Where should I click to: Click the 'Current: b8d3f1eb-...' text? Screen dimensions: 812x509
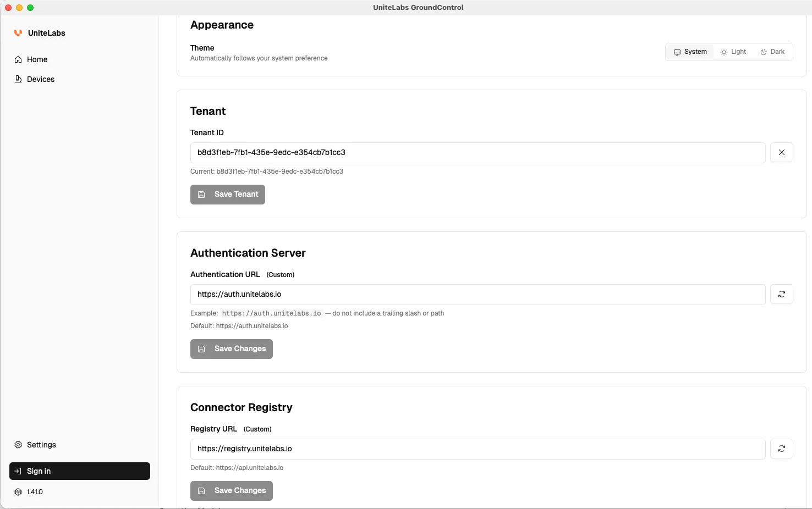point(267,171)
